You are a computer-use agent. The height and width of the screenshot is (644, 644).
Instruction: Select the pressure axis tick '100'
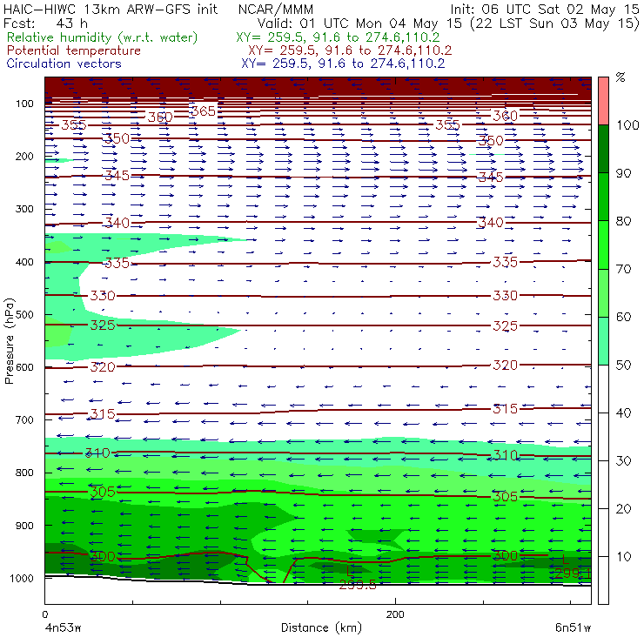pos(24,104)
